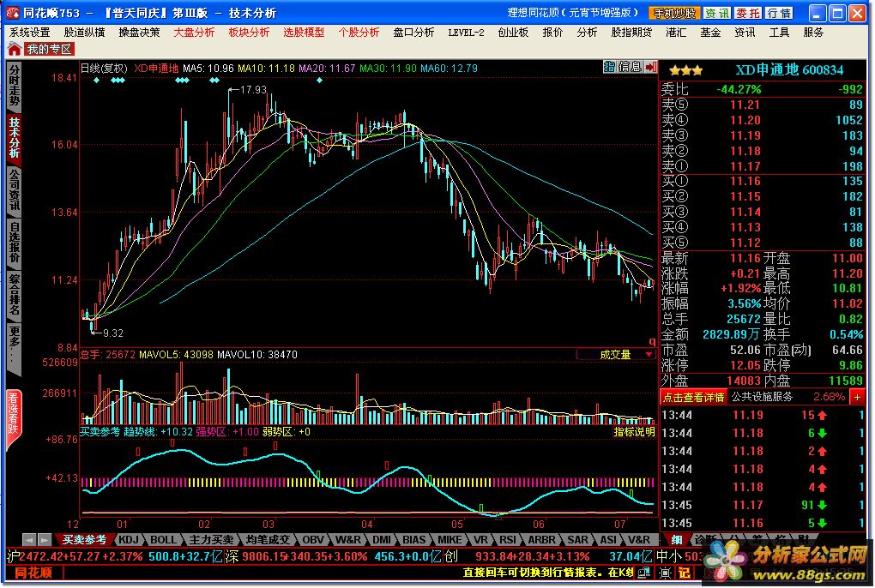Screen dimensions: 875x588
Task: Click the three-star rating icon
Action: coord(685,71)
